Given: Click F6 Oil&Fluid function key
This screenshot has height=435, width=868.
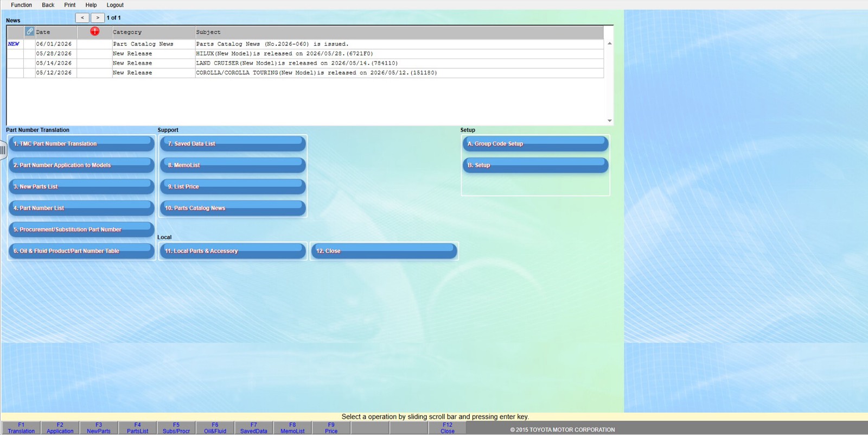Looking at the screenshot, I should point(215,428).
